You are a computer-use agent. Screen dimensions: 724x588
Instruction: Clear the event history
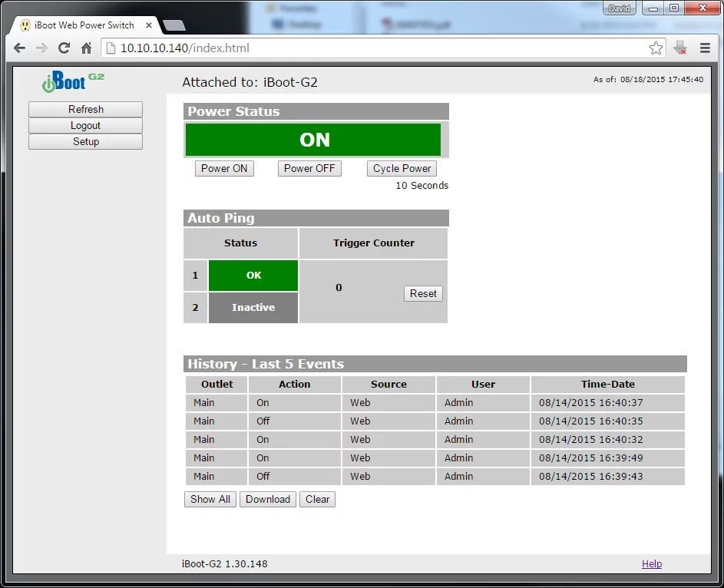[317, 500]
